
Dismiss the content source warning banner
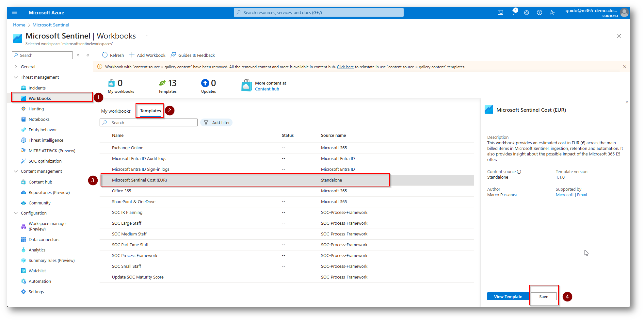coord(625,67)
